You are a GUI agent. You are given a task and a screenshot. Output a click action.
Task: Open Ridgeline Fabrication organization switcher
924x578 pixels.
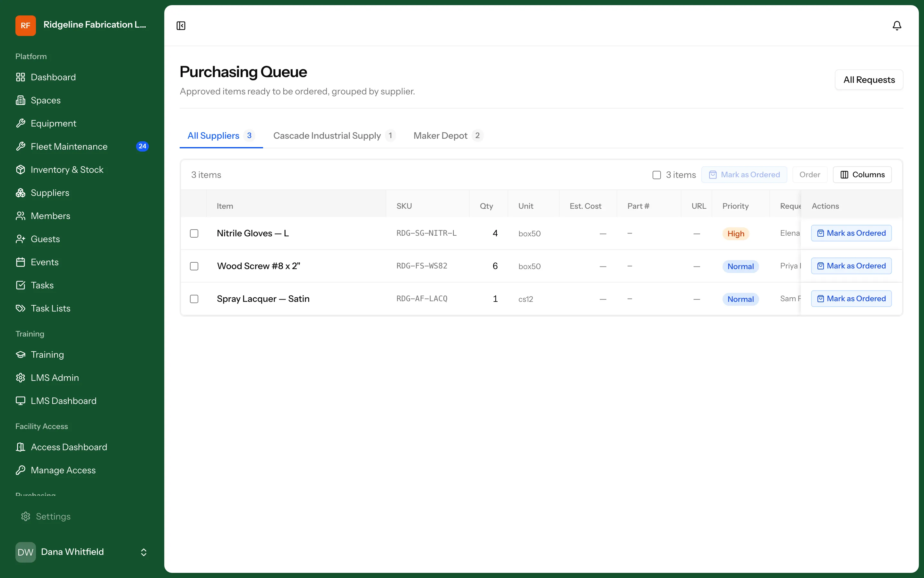tap(82, 26)
